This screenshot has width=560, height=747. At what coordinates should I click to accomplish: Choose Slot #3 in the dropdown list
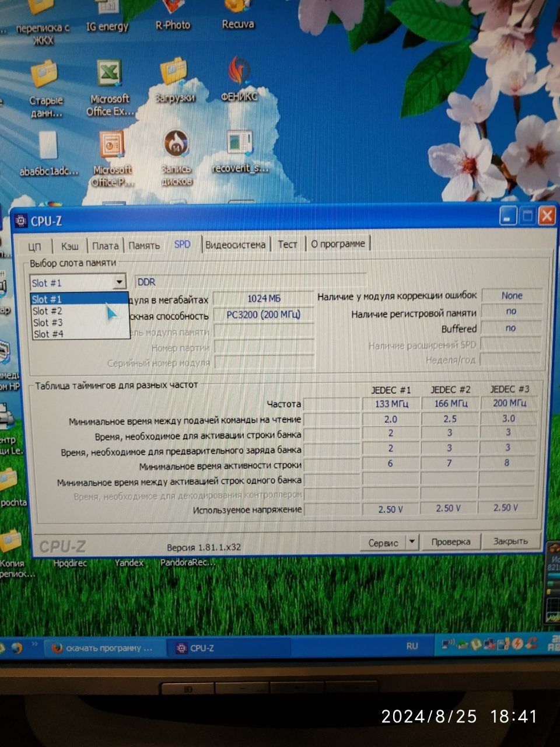[x=79, y=322]
